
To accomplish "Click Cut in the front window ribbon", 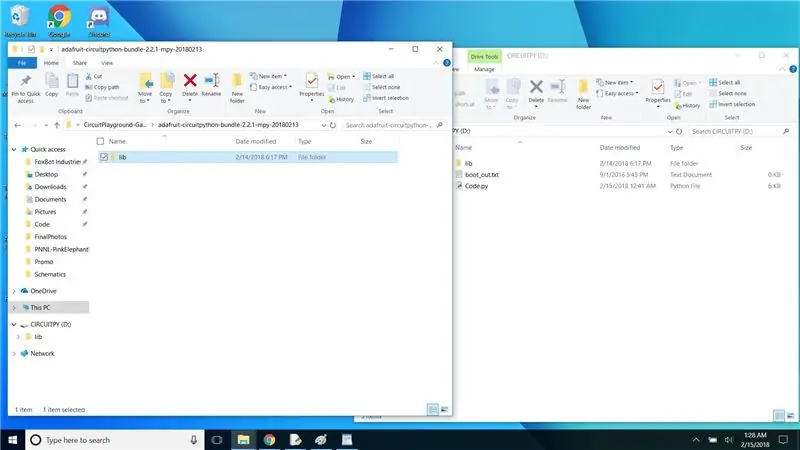I will 94,76.
